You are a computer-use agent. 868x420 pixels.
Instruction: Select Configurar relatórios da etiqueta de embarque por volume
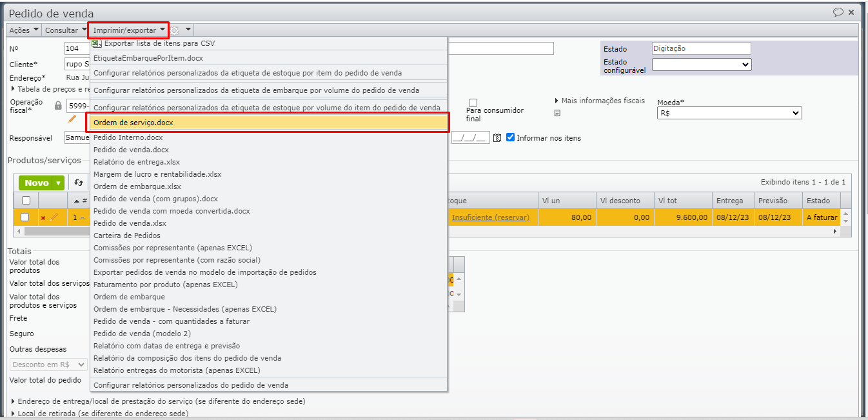pos(268,90)
